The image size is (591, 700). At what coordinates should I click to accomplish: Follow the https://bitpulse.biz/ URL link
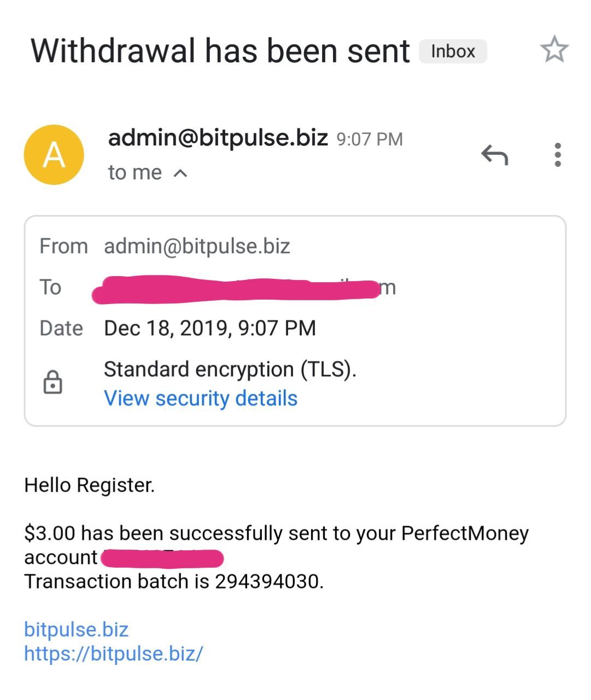click(114, 654)
